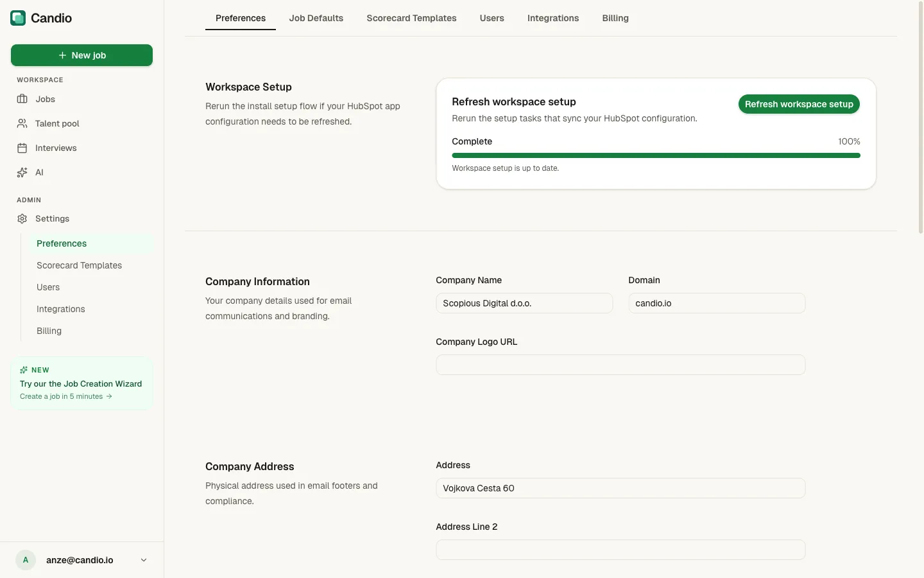Click the 'Company Information' section heading

[257, 281]
